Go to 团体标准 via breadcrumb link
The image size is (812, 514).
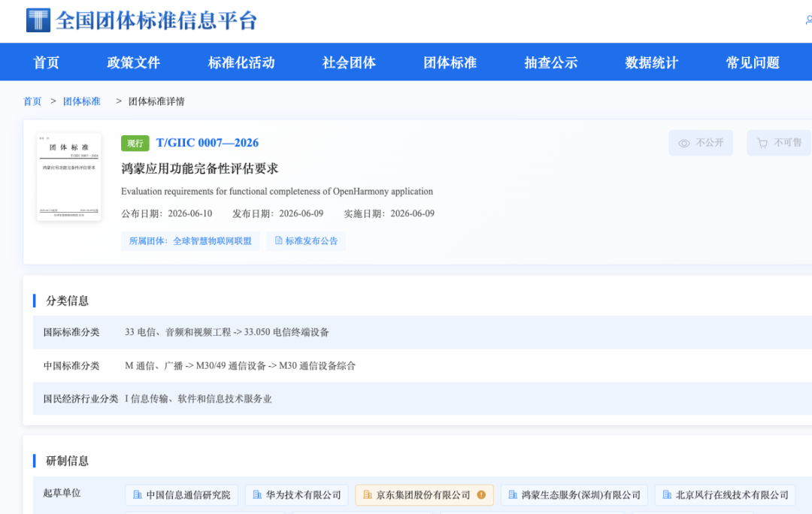click(82, 101)
